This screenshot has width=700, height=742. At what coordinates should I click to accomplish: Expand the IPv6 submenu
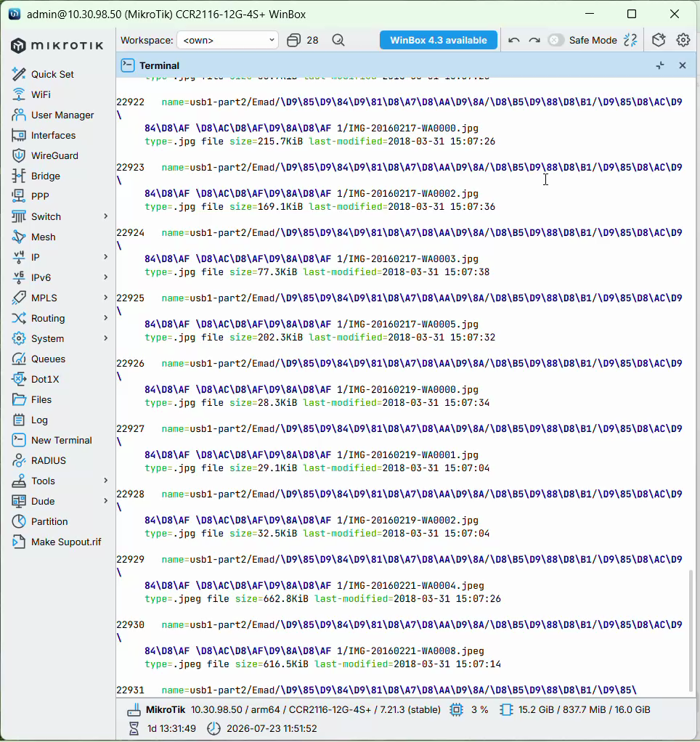(x=105, y=277)
